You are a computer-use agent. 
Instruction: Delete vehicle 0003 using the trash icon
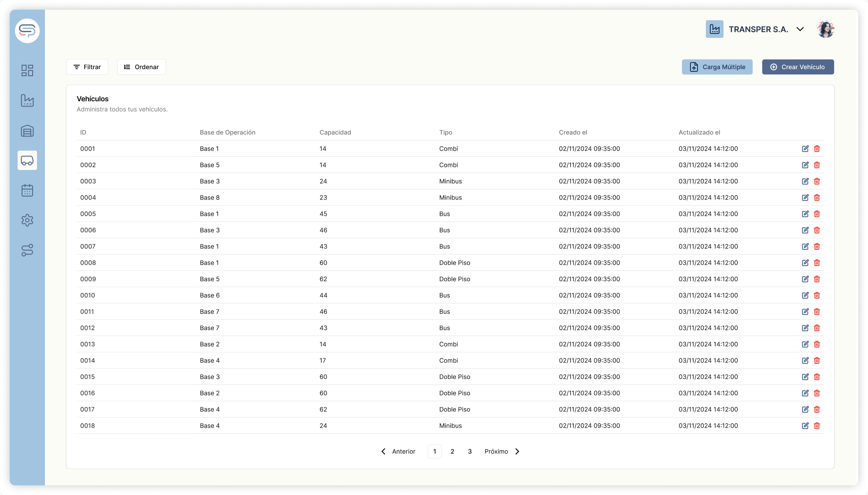click(817, 181)
